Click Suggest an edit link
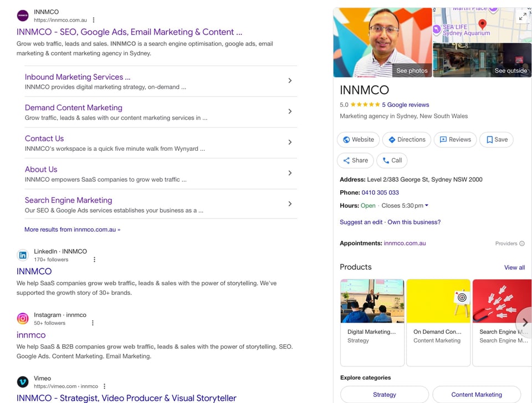This screenshot has width=532, height=403. click(361, 222)
